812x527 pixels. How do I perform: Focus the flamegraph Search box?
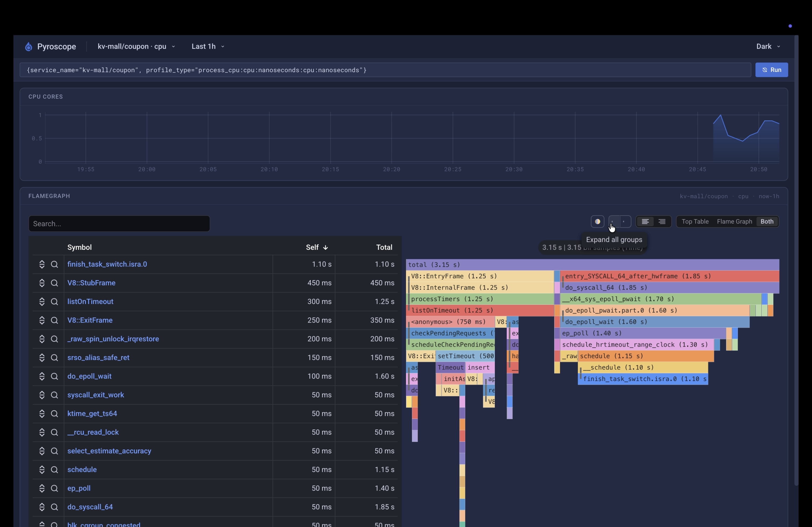(119, 224)
